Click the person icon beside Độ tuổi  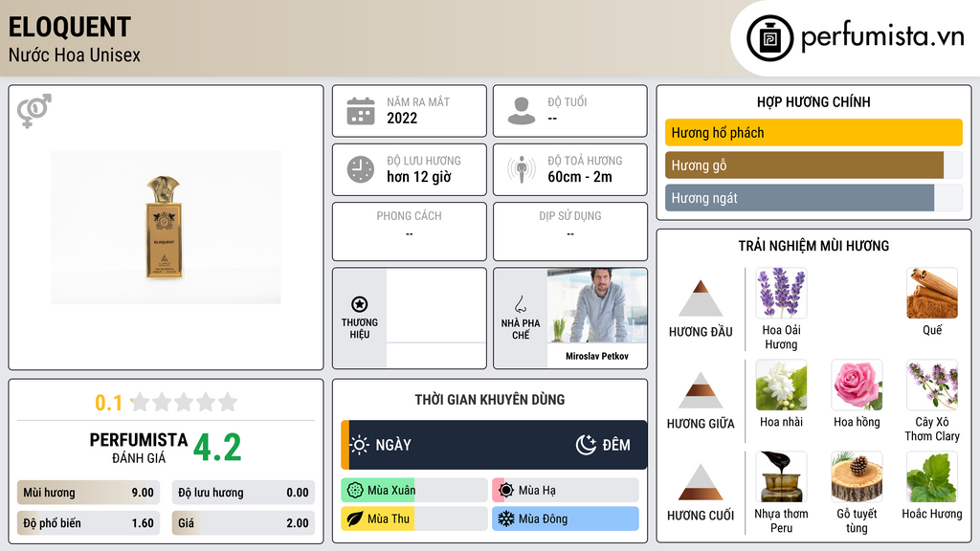click(x=522, y=111)
